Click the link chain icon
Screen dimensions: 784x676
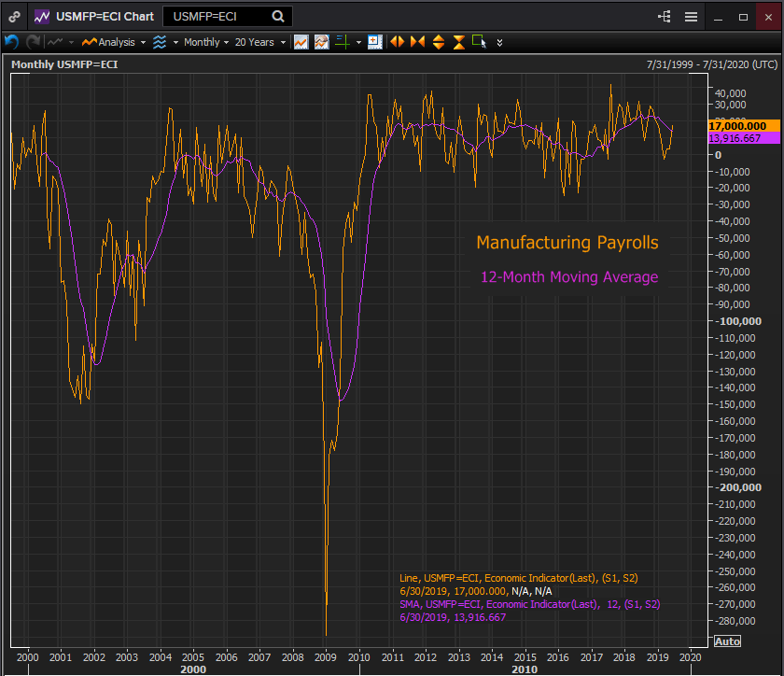click(x=14, y=17)
